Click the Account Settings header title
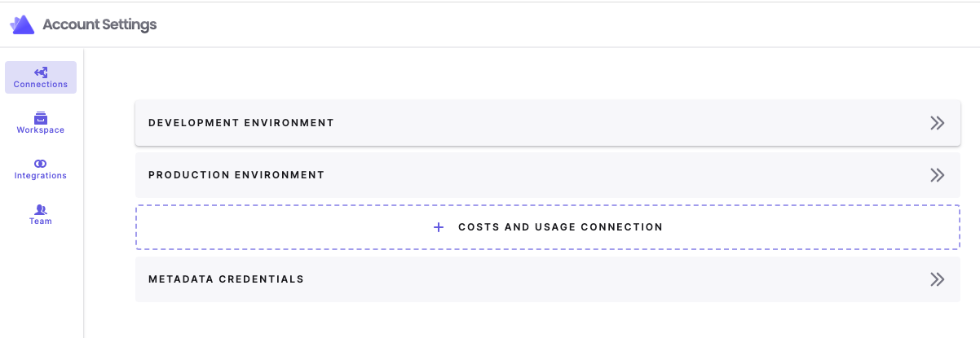Image resolution: width=980 pixels, height=338 pixels. point(99,24)
